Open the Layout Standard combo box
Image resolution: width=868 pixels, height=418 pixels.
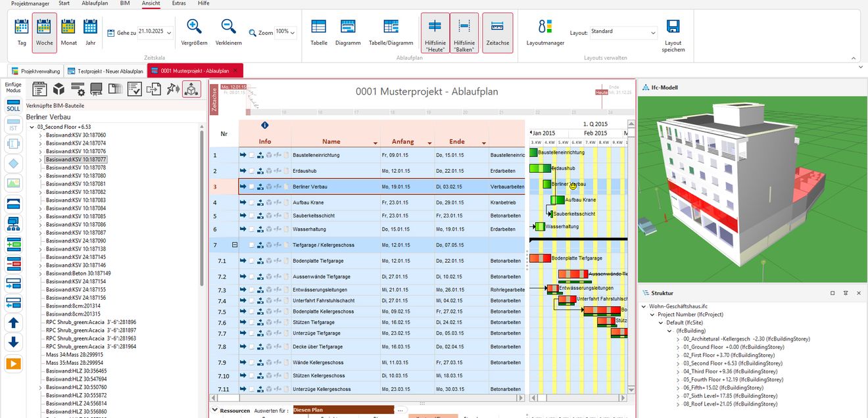point(622,32)
